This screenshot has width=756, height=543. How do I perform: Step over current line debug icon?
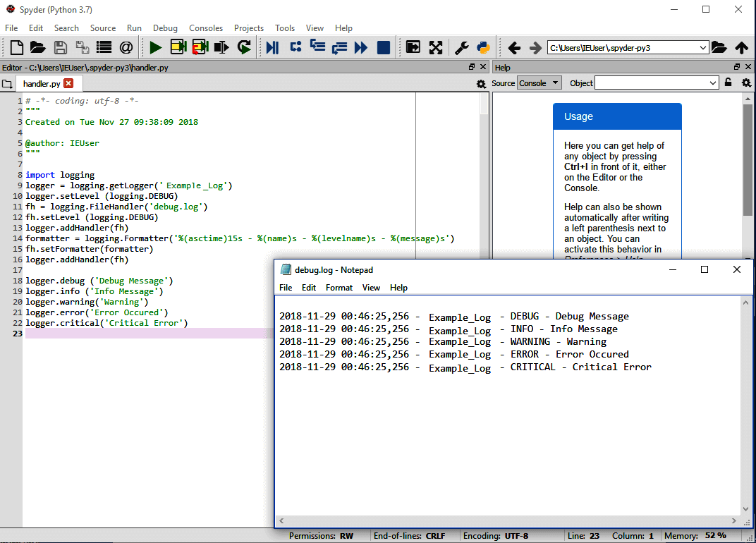pyautogui.click(x=295, y=47)
